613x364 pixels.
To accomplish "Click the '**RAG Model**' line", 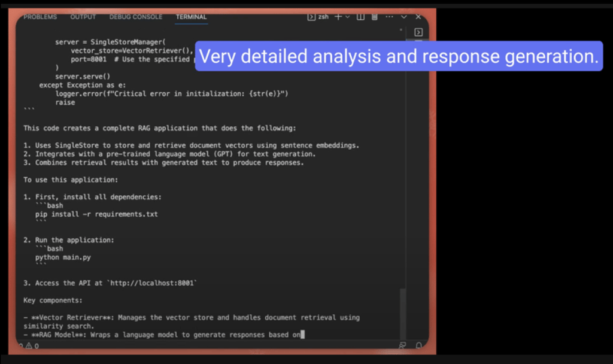I will (162, 335).
